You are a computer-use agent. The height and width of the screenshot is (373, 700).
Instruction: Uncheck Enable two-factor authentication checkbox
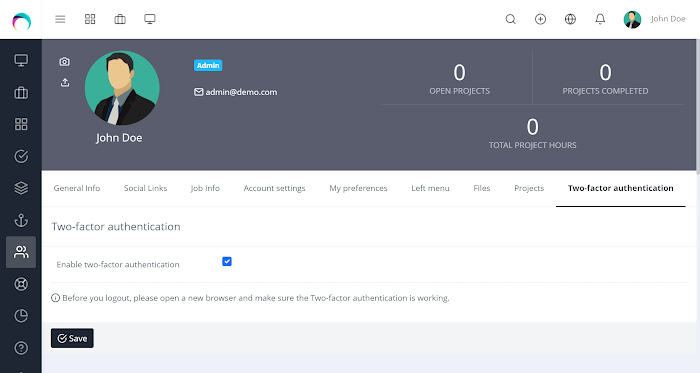click(227, 261)
